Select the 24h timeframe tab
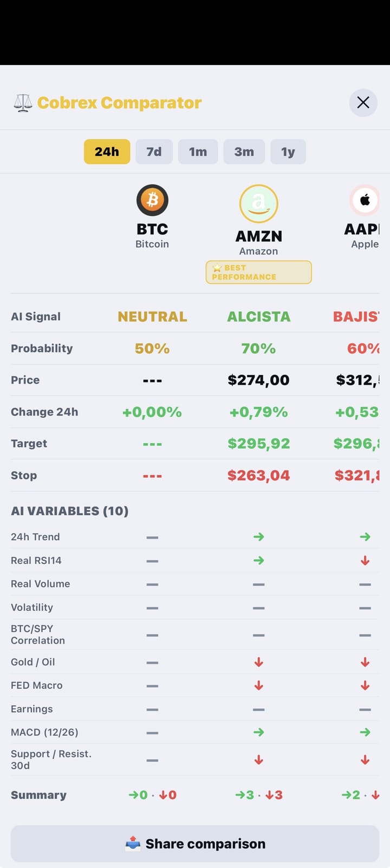 pyautogui.click(x=107, y=152)
